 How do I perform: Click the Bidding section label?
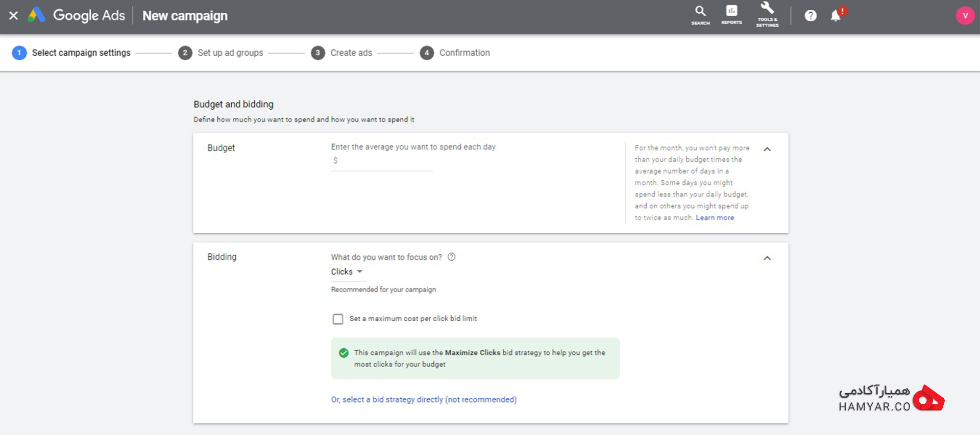click(222, 257)
